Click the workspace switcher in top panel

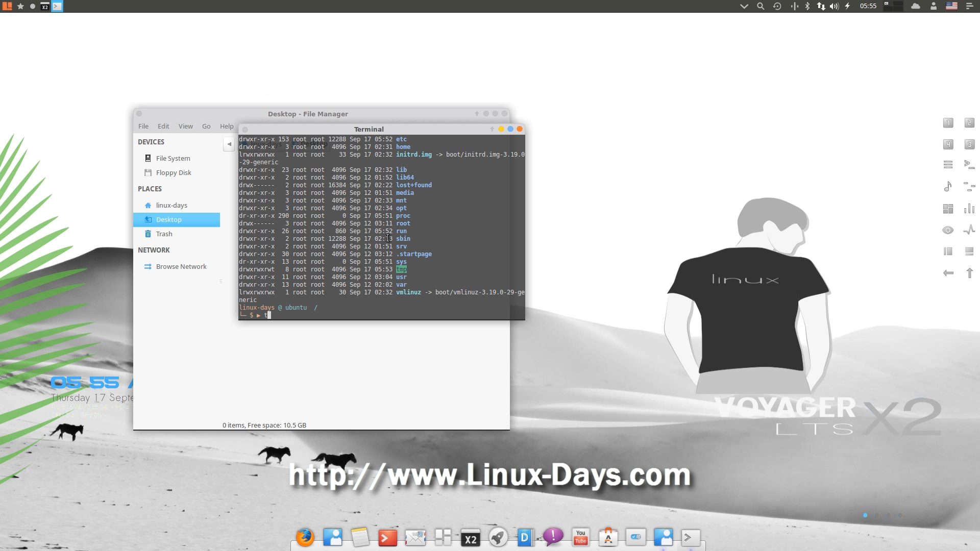pos(893,6)
